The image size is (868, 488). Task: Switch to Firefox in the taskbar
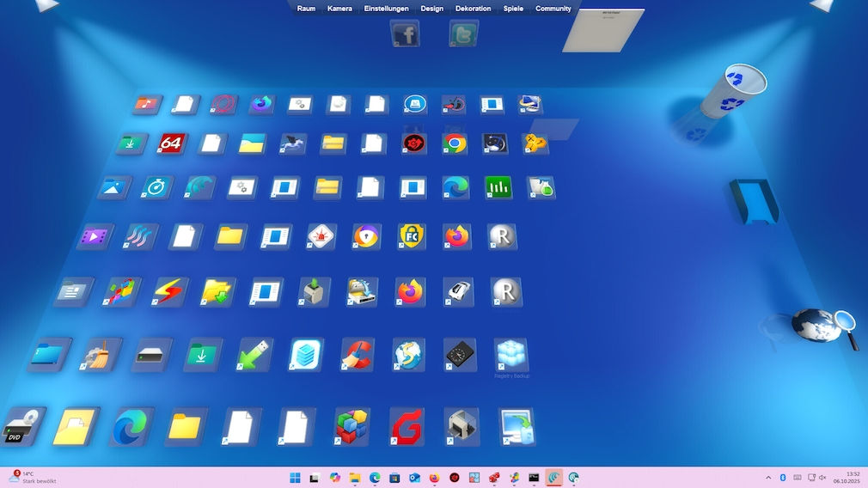point(435,478)
